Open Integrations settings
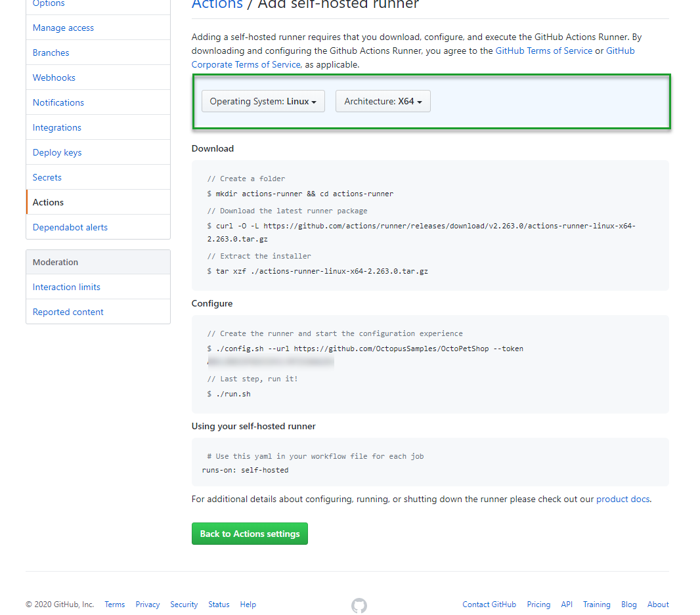The image size is (700, 615). (57, 127)
